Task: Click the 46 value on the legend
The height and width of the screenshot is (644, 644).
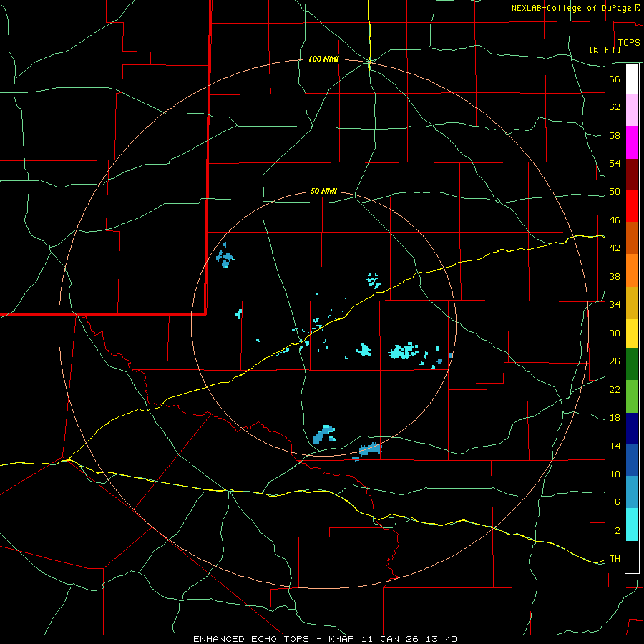Action: (615, 220)
